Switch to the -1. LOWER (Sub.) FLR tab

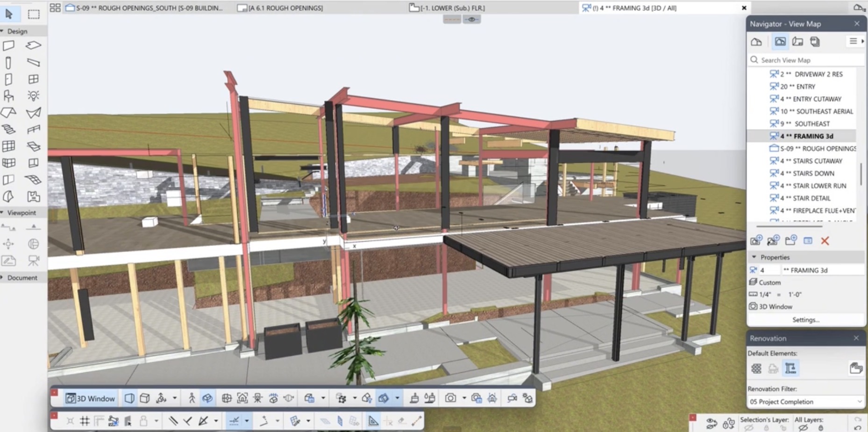click(x=447, y=8)
